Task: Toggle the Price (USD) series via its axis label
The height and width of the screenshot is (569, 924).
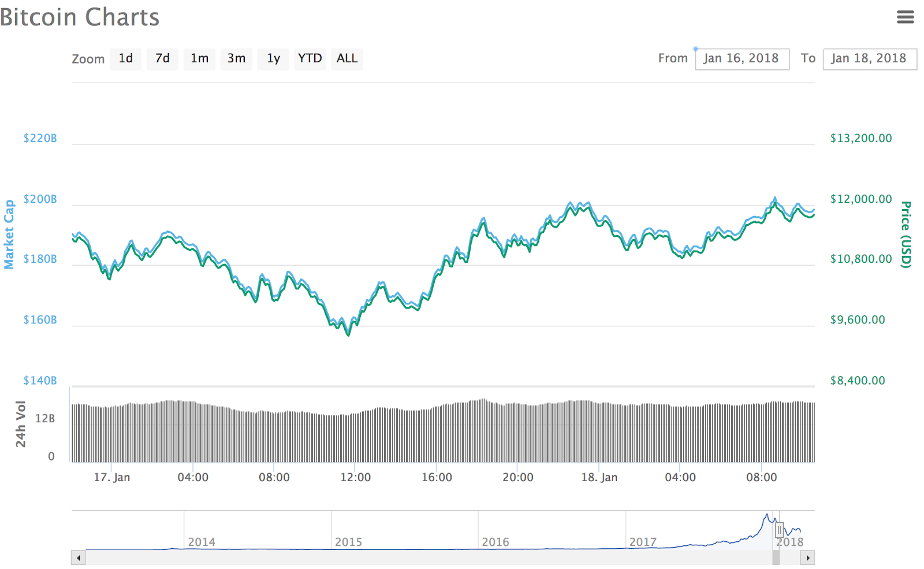Action: [x=905, y=234]
